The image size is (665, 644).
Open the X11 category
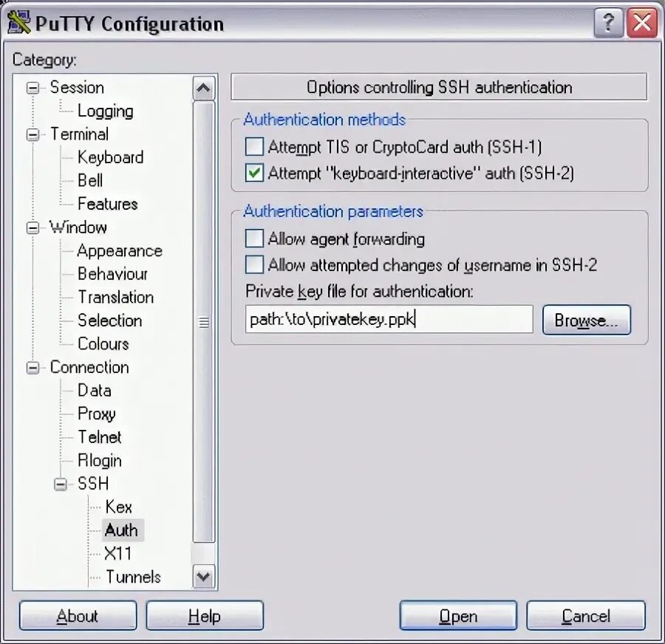click(x=118, y=554)
